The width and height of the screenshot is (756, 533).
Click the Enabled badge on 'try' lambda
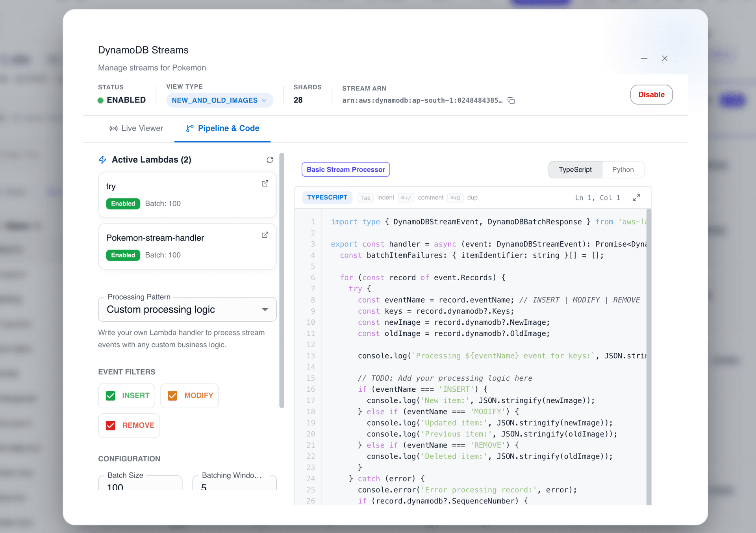point(123,204)
